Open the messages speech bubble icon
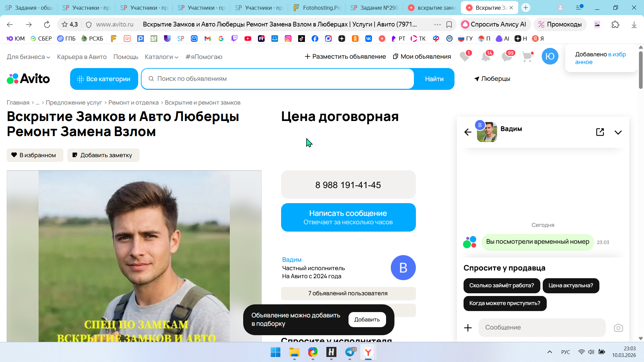644x362 pixels. click(507, 57)
